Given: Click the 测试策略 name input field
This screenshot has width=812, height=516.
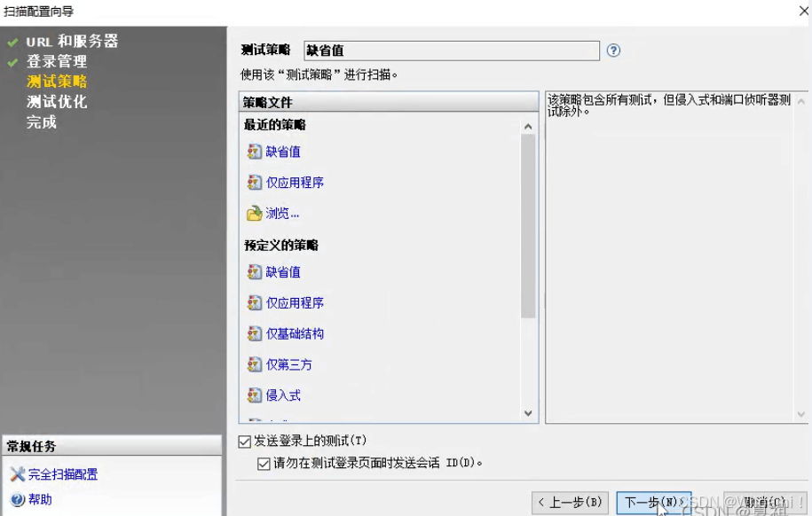Looking at the screenshot, I should point(452,51).
